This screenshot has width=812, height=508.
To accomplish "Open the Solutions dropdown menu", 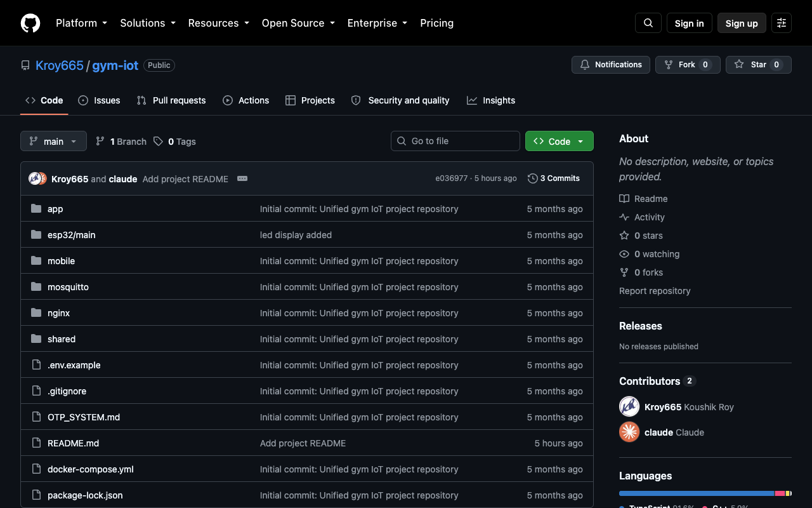I will tap(148, 23).
